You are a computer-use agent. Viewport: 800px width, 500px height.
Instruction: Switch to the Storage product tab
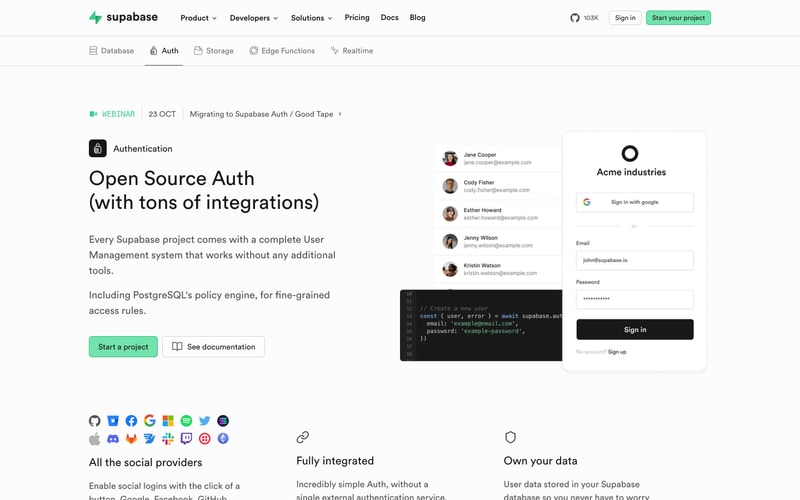pyautogui.click(x=213, y=51)
